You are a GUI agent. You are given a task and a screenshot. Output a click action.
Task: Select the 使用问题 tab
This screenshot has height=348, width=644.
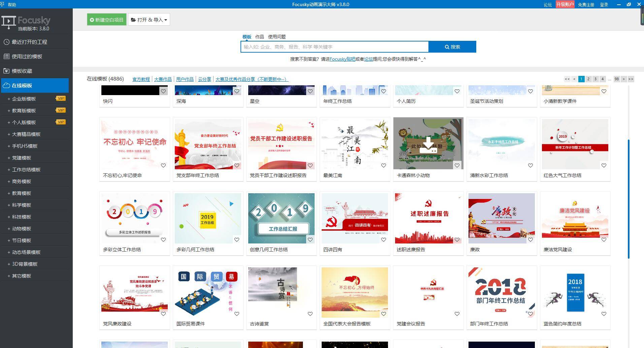point(277,37)
